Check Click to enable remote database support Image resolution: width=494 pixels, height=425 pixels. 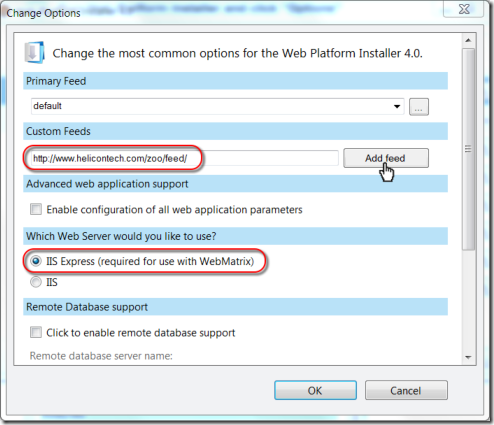[x=36, y=333]
